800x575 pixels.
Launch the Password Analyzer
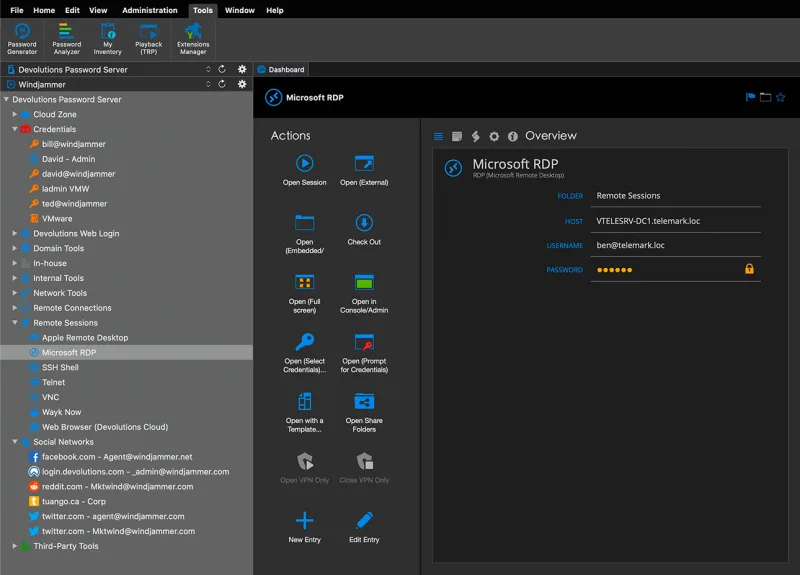pos(66,39)
